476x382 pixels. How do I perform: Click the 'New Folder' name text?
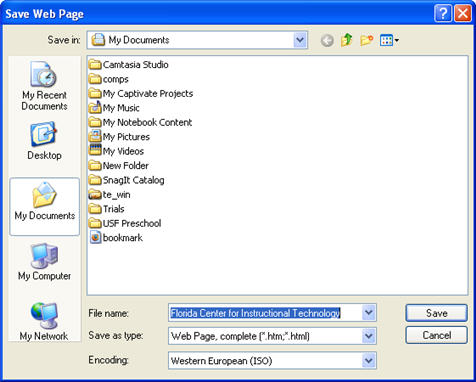click(x=126, y=166)
